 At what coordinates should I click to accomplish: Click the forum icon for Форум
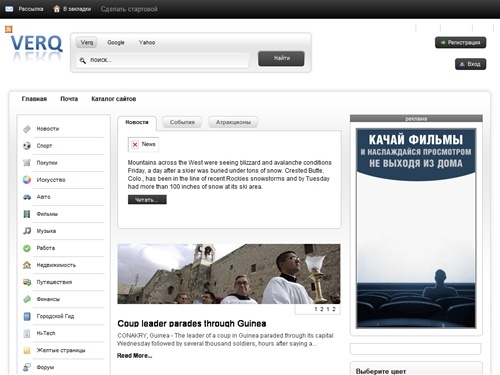[27, 367]
